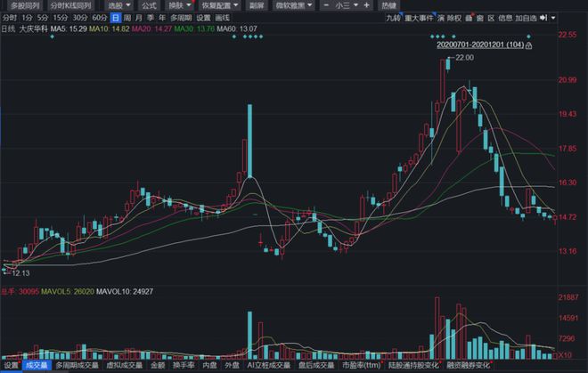Decrease font size with the minus button
The height and width of the screenshot is (373, 588).
coord(326,5)
